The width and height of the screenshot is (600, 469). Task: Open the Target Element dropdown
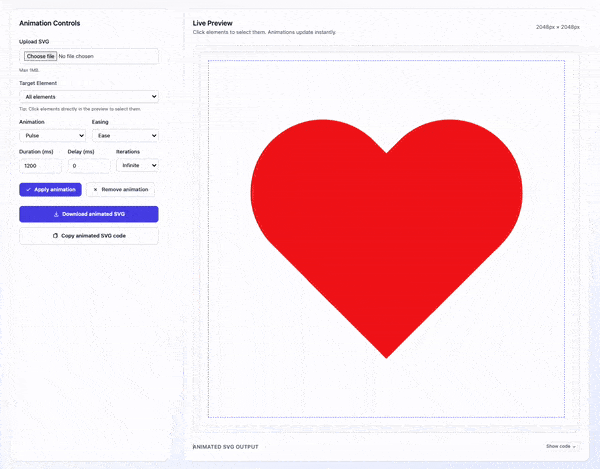tap(89, 96)
